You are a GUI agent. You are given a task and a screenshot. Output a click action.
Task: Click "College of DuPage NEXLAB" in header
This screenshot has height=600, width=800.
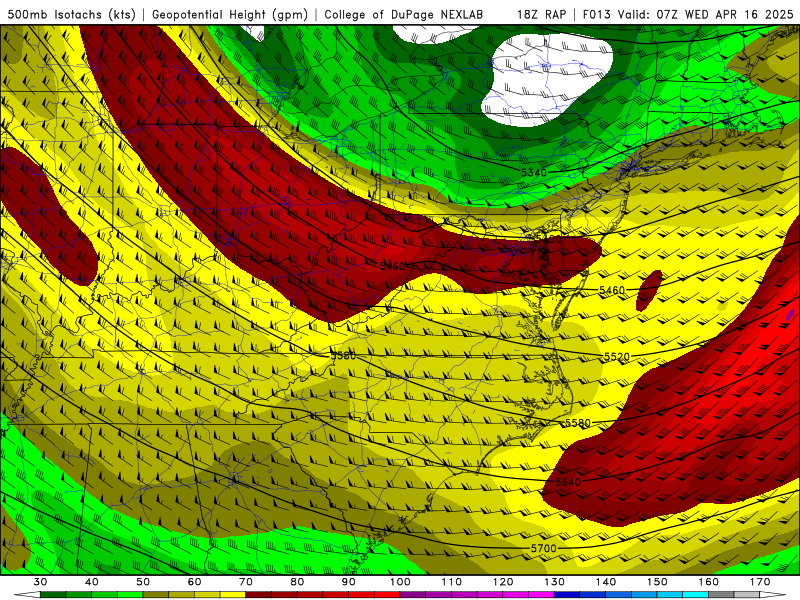pos(404,14)
